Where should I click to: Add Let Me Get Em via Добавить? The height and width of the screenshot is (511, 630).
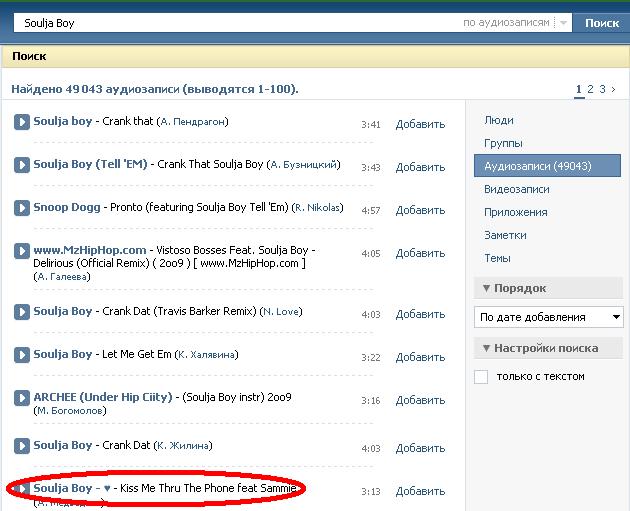tap(420, 358)
